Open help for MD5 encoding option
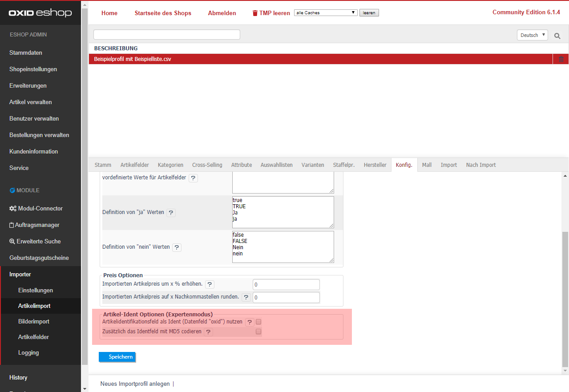 tap(208, 332)
